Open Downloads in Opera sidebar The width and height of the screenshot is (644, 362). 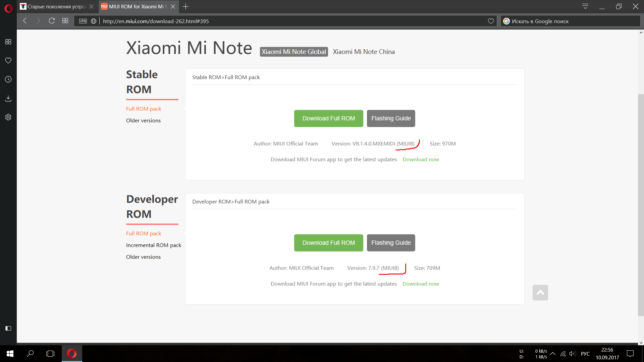pos(8,98)
